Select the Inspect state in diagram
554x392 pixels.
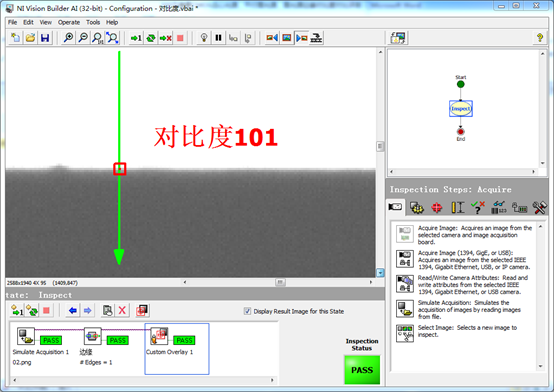pos(461,109)
